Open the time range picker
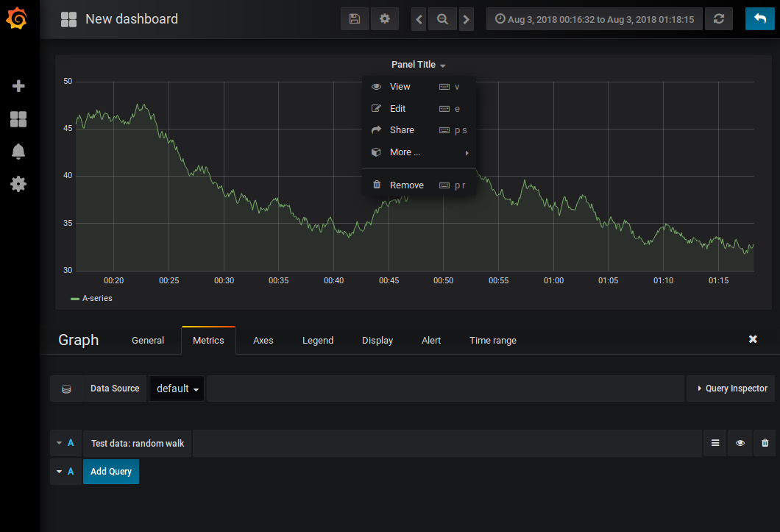The height and width of the screenshot is (532, 780). tap(595, 19)
